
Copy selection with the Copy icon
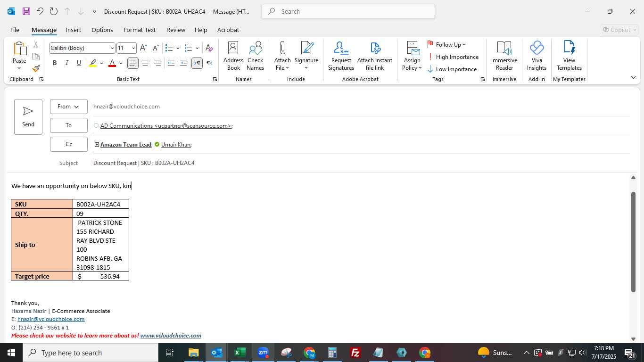click(x=36, y=57)
